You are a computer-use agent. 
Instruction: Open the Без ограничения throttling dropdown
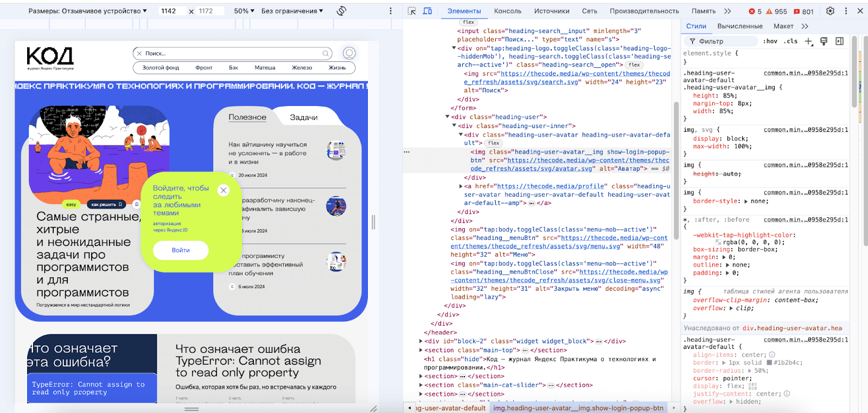point(292,11)
